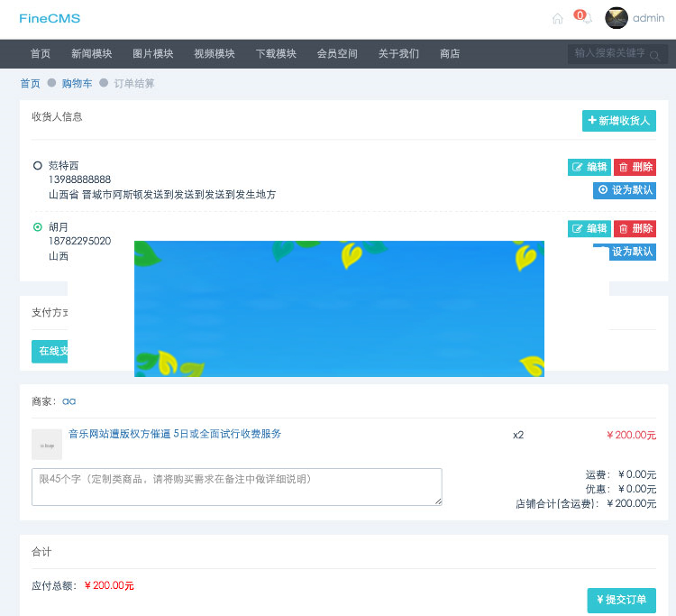Click 删除 for recipient 范特西
The image size is (676, 616).
[635, 167]
